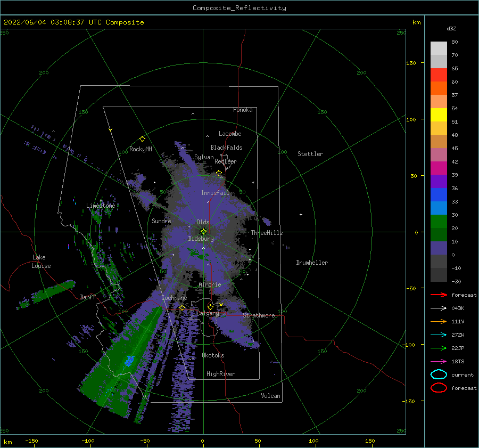Click the 80 dBZ light grey swatch

coord(439,48)
